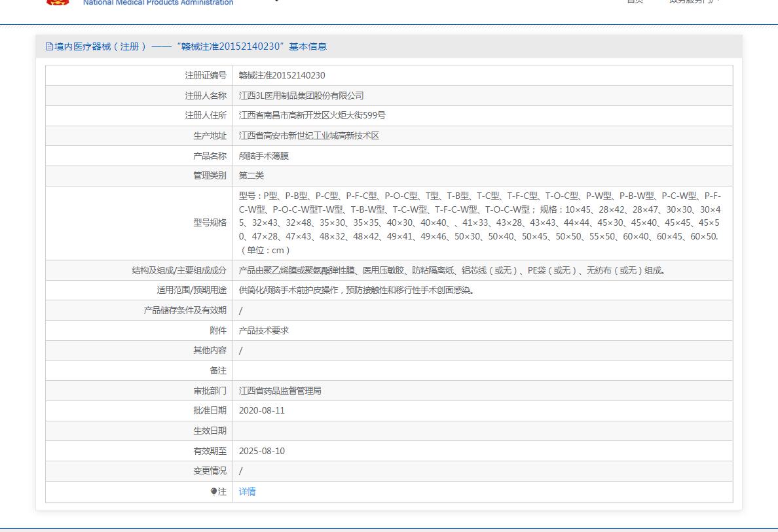Click the 审批部门 label
Screen dimensions: 778x532
[210, 391]
